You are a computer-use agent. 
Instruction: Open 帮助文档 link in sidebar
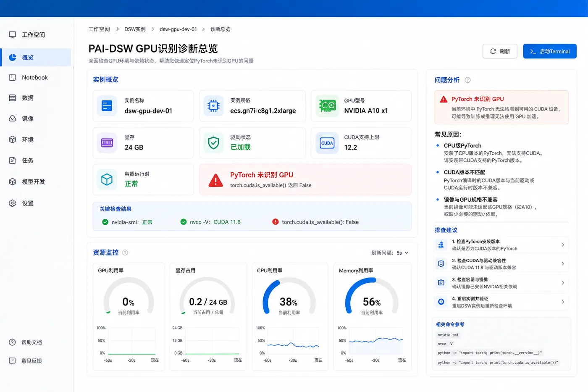pyautogui.click(x=31, y=342)
